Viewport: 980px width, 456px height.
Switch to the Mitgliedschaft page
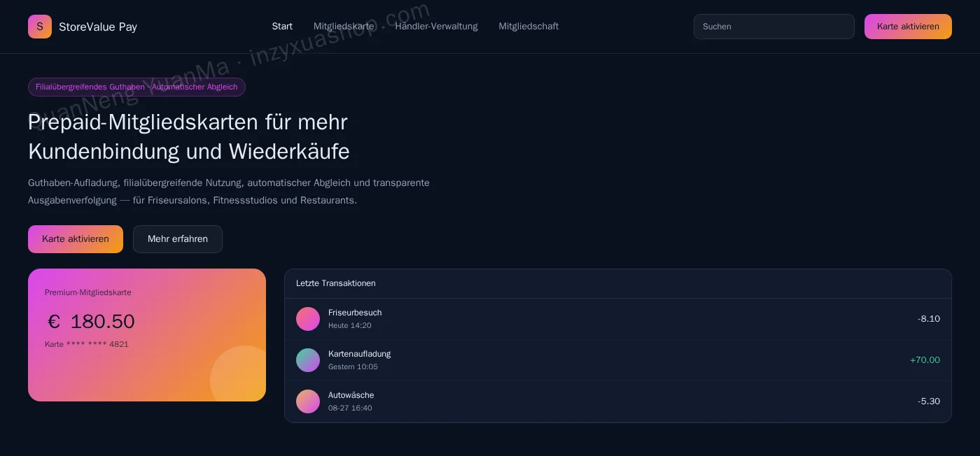tap(528, 27)
